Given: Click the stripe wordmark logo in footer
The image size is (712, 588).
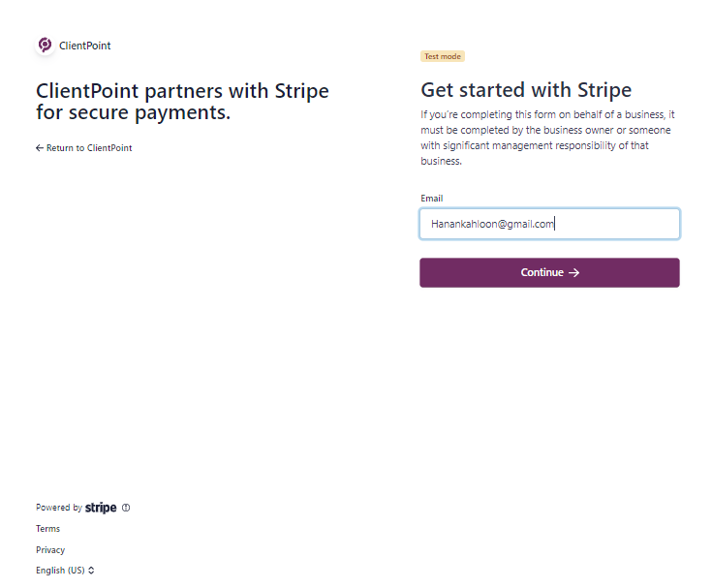Looking at the screenshot, I should tap(101, 508).
